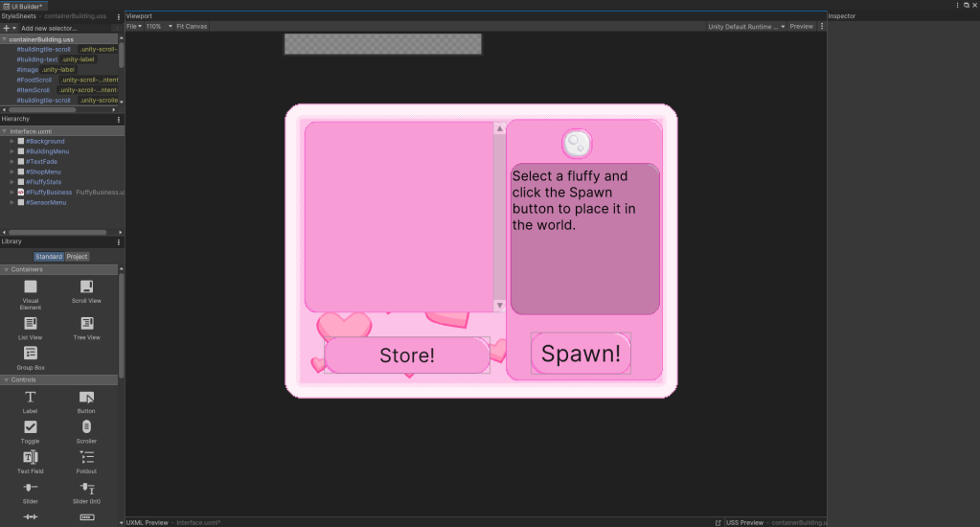The image size is (980, 527).
Task: Expand the #ShopMenu hierarchy item
Action: click(x=11, y=172)
